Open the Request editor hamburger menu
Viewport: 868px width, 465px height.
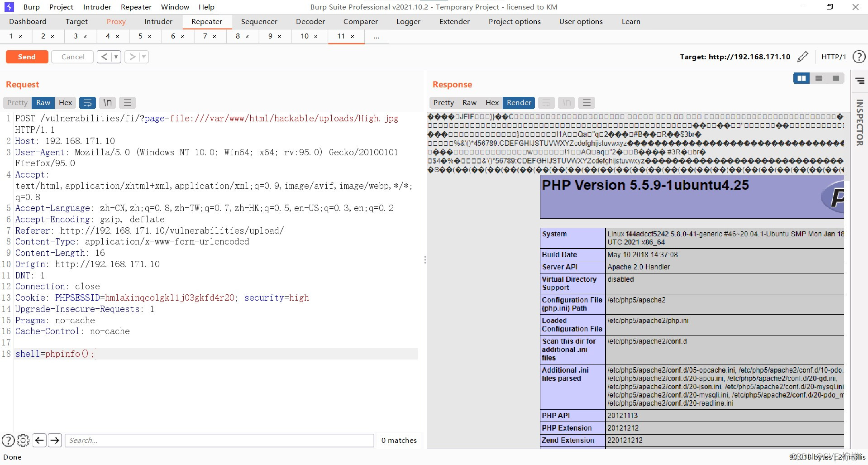[x=128, y=103]
